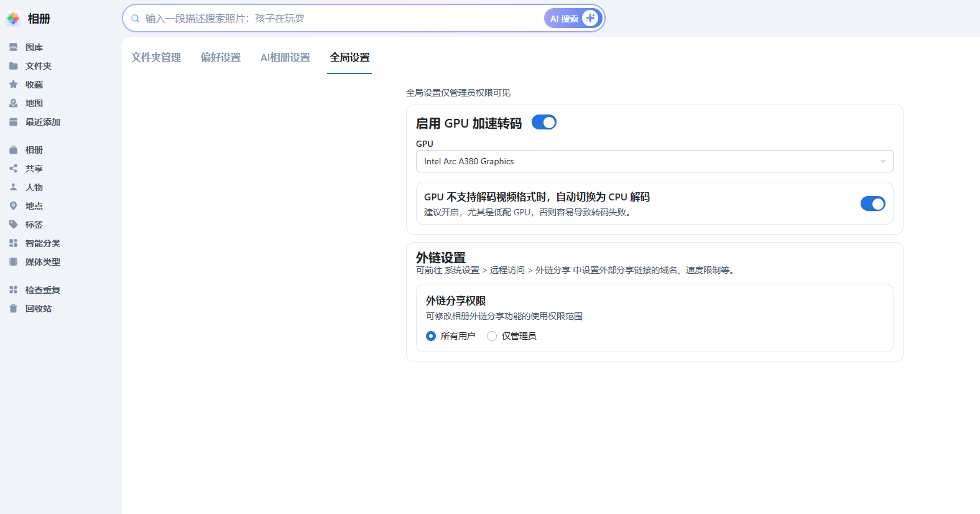Viewport: 980px width, 514px height.
Task: Click the 外链设置 heading
Action: (x=441, y=258)
